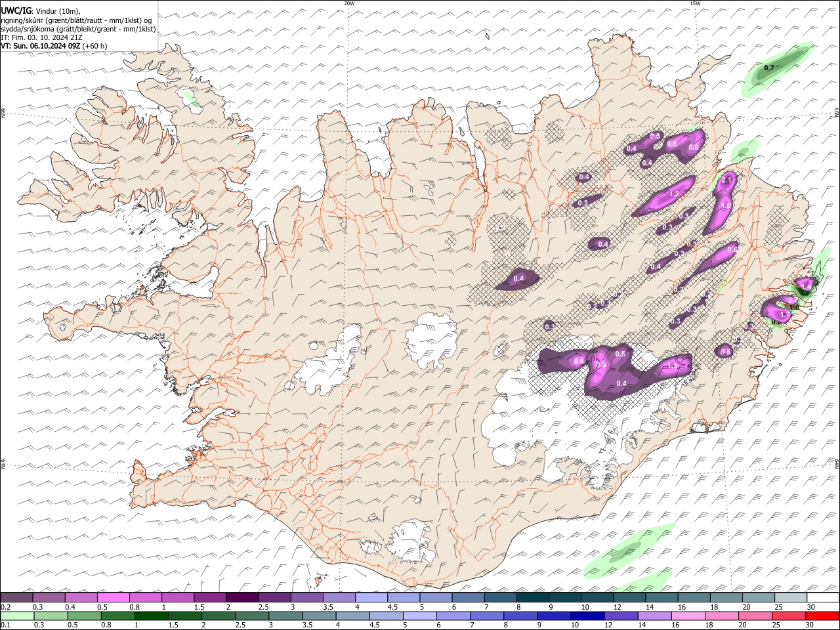Select the darkest purple swatch labeled 2, upper row
The height and width of the screenshot is (630, 840).
click(x=242, y=597)
